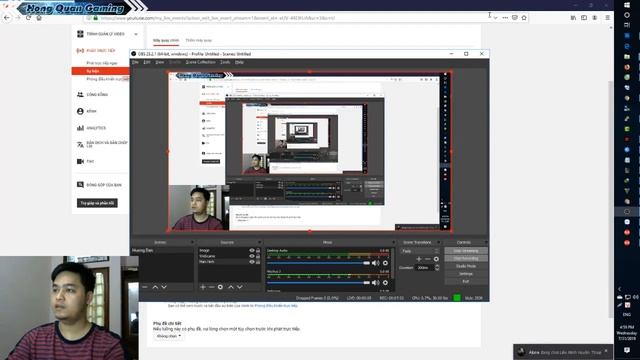This screenshot has height=360, width=640.
Task: Open transition properties gear icon
Action: point(436,259)
